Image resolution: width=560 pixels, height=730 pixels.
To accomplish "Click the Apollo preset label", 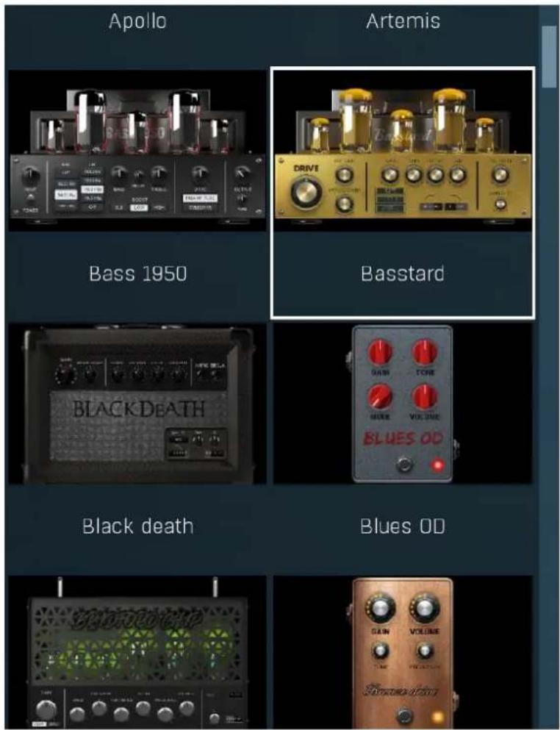I will coord(137,21).
